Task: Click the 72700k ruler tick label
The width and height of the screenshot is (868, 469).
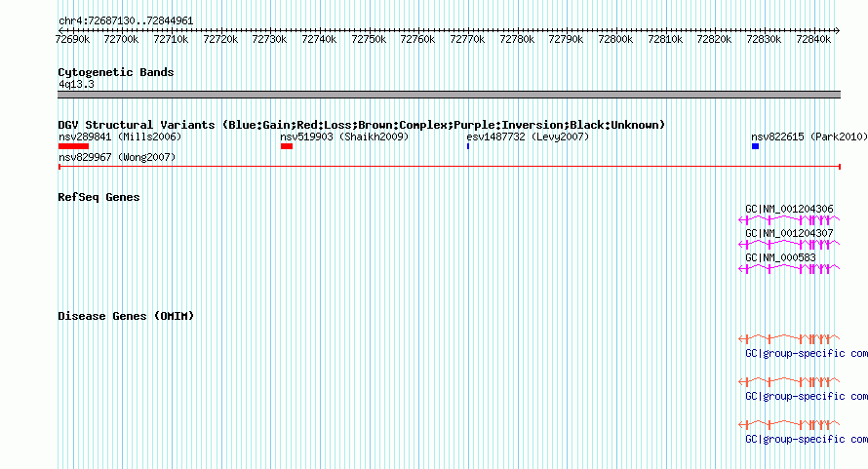Action: coord(121,39)
